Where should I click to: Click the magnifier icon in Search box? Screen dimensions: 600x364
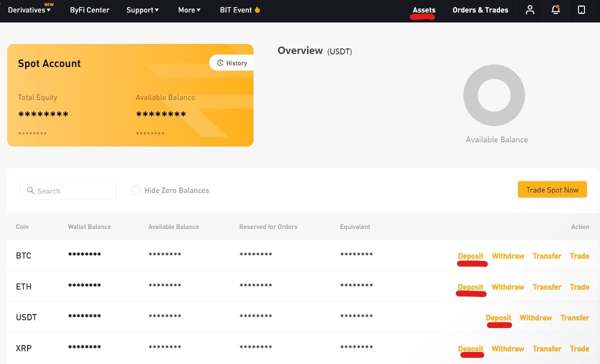(x=30, y=190)
